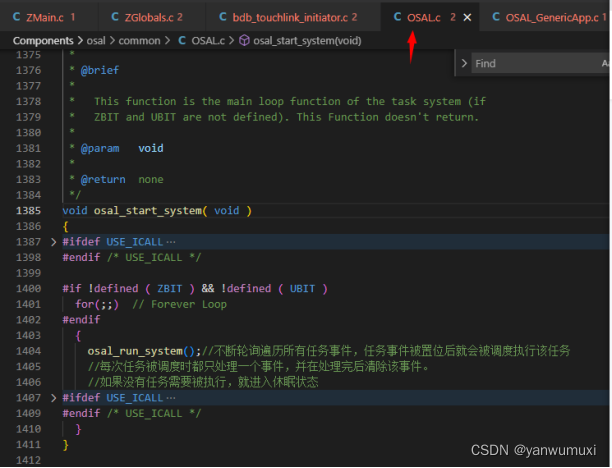Expand the folded #ifdef USE_ICALL at line 1407
This screenshot has height=468, width=612.
pos(53,398)
